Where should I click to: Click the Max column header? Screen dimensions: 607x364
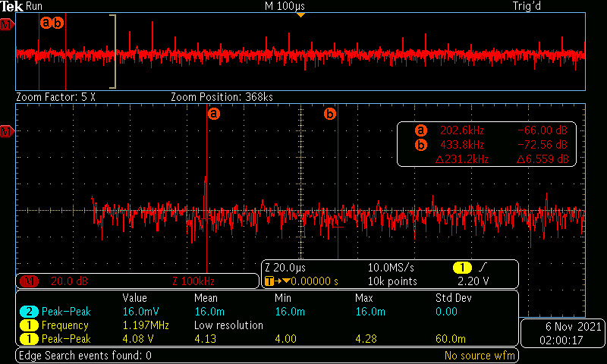point(364,298)
